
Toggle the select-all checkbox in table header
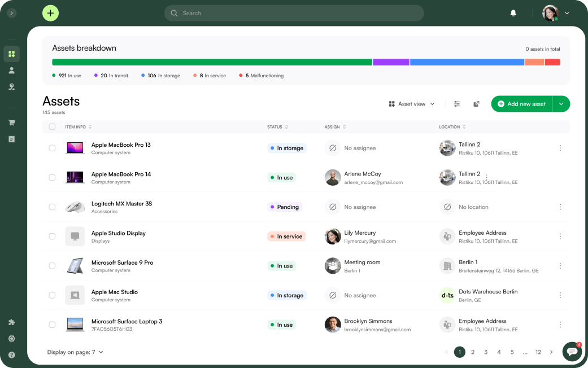(x=52, y=126)
